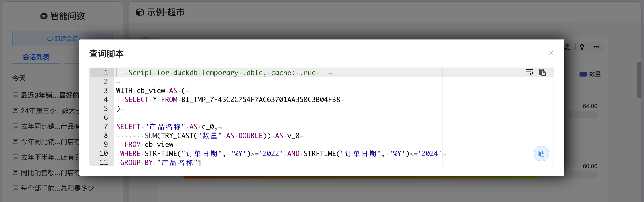Open conversation 每个部门的...总和是多少
644x202 pixels.
point(53,188)
